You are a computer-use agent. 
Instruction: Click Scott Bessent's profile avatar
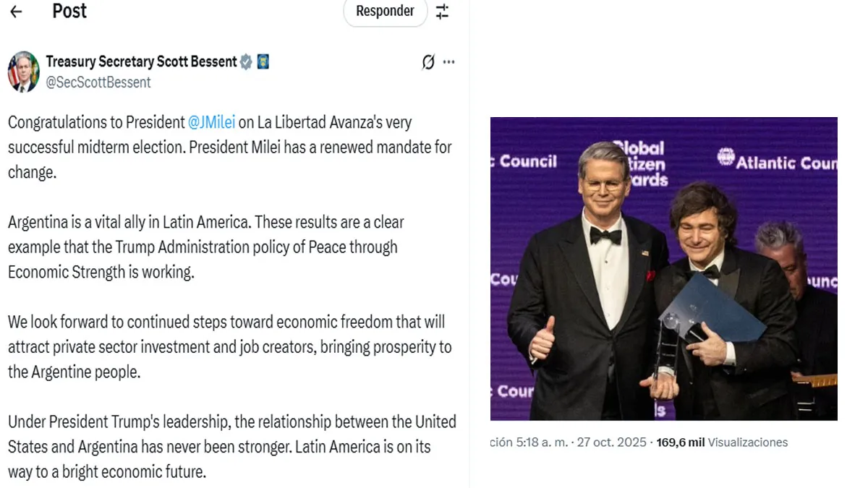pyautogui.click(x=23, y=72)
